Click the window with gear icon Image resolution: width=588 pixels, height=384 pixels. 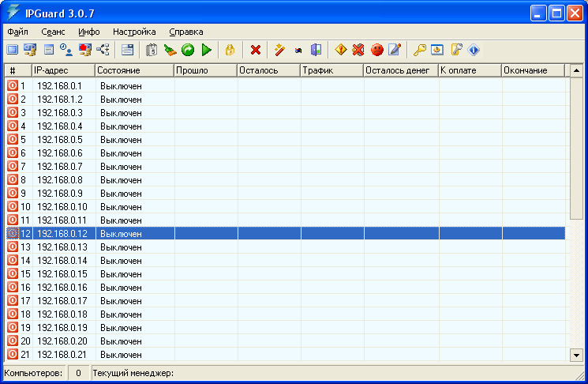click(437, 50)
